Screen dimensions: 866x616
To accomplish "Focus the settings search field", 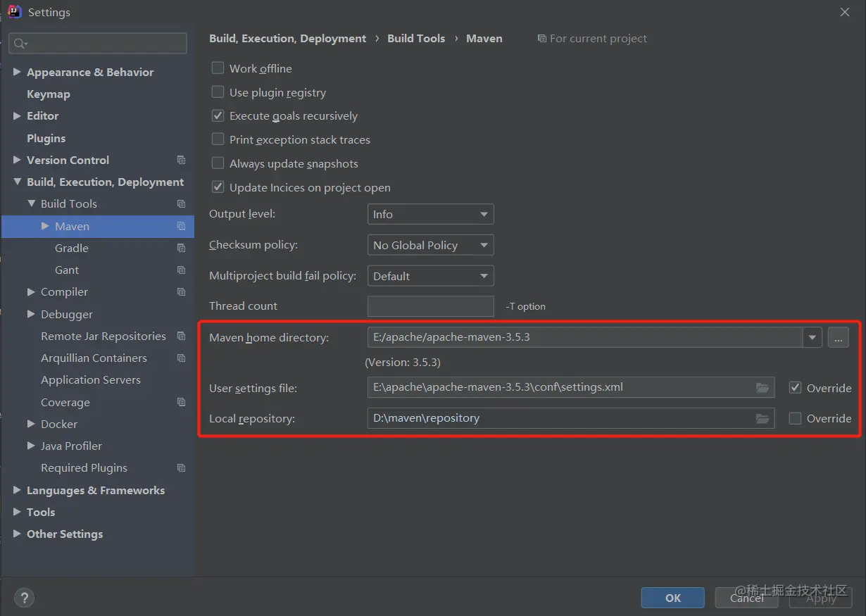I will coord(98,44).
